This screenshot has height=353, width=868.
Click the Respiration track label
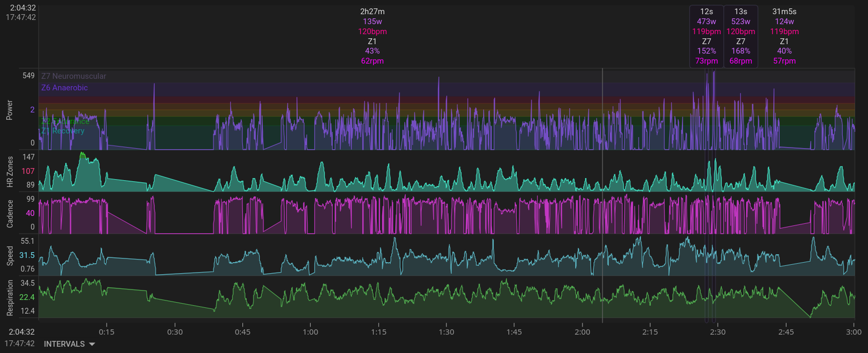click(9, 298)
